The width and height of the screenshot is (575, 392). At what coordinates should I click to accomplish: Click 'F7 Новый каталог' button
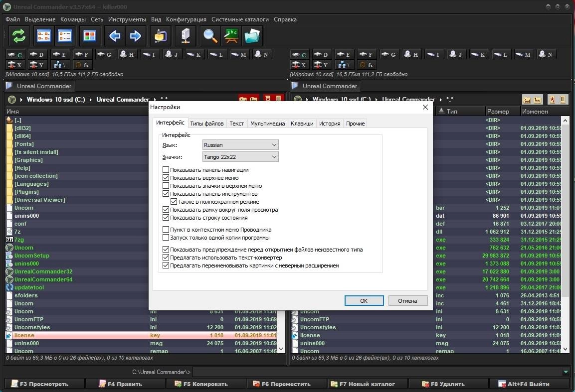pos(367,384)
